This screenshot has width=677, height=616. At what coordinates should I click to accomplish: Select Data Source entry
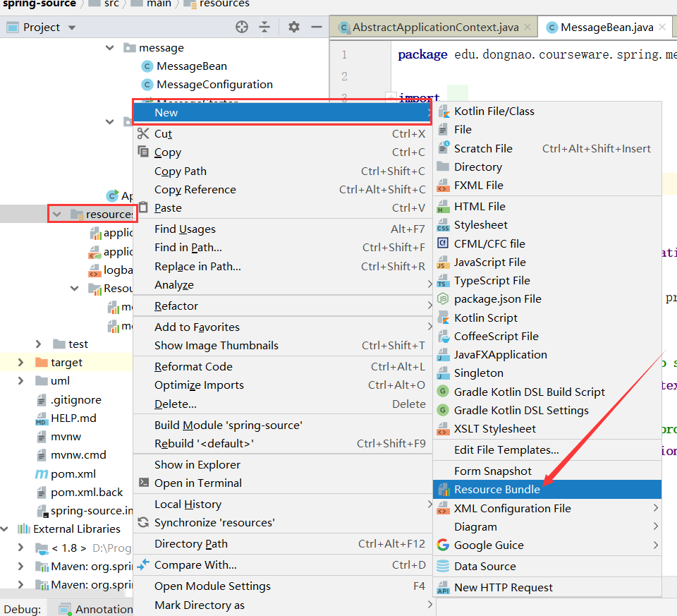(547, 567)
